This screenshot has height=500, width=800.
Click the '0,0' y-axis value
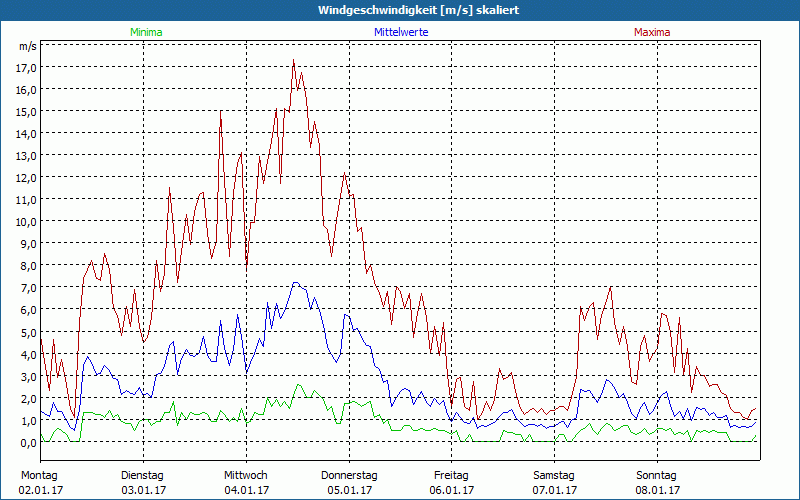click(x=29, y=443)
